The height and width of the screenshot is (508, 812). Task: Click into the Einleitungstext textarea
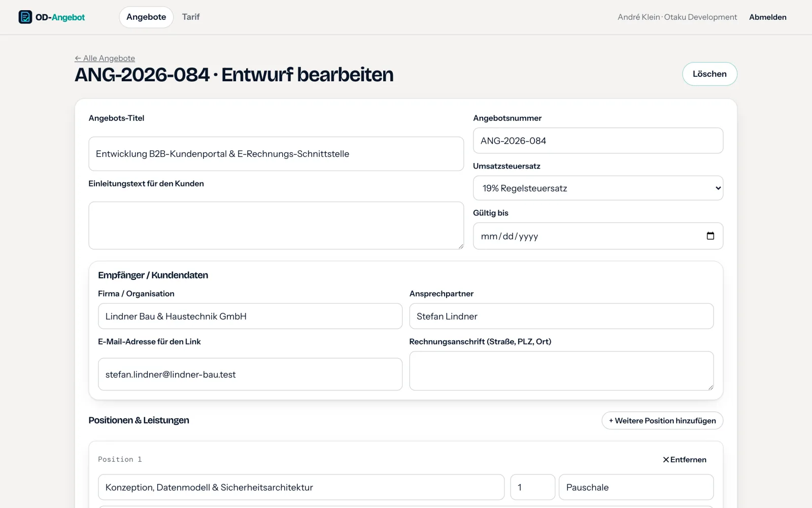[276, 226]
